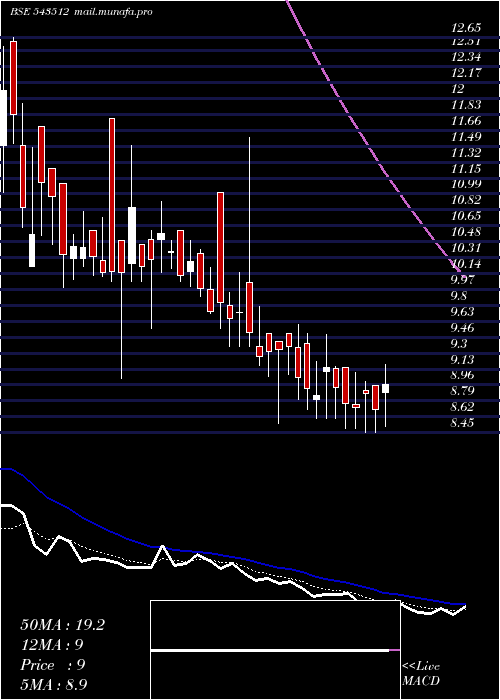The image size is (500, 700).
Task: Click the 11.15 price axis label
Action: [x=467, y=169]
